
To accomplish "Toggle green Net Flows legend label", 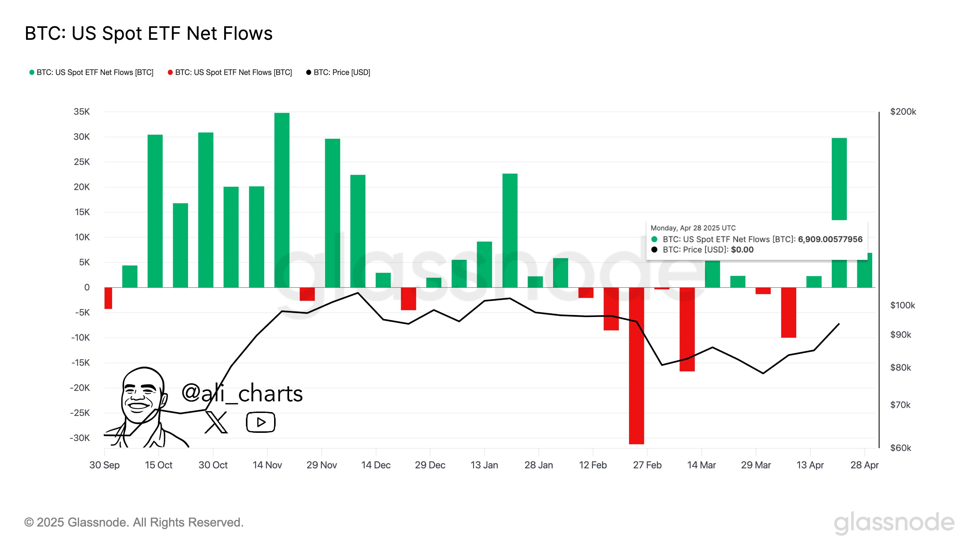I will pyautogui.click(x=95, y=72).
